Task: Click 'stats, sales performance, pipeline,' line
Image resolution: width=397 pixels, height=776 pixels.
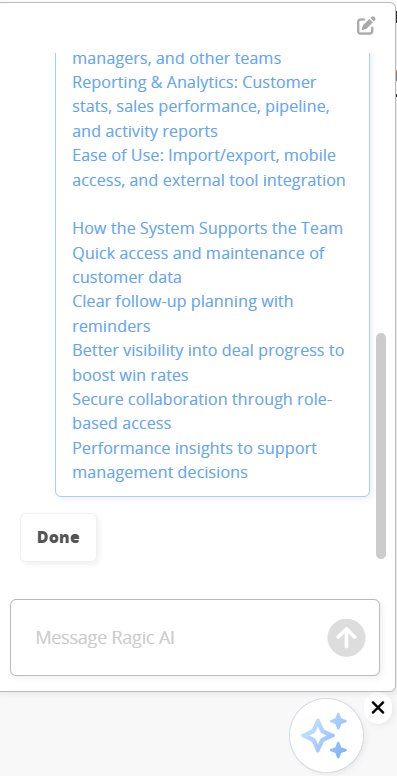Action: pyautogui.click(x=201, y=107)
